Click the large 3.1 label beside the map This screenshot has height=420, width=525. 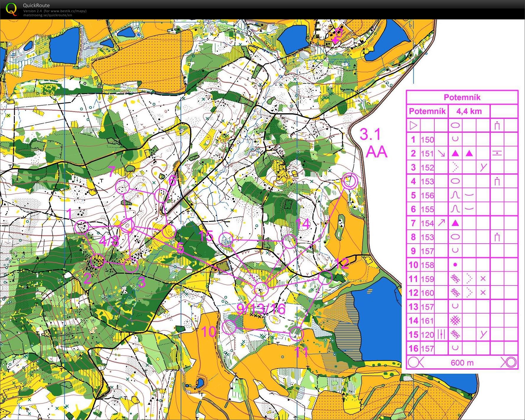370,134
